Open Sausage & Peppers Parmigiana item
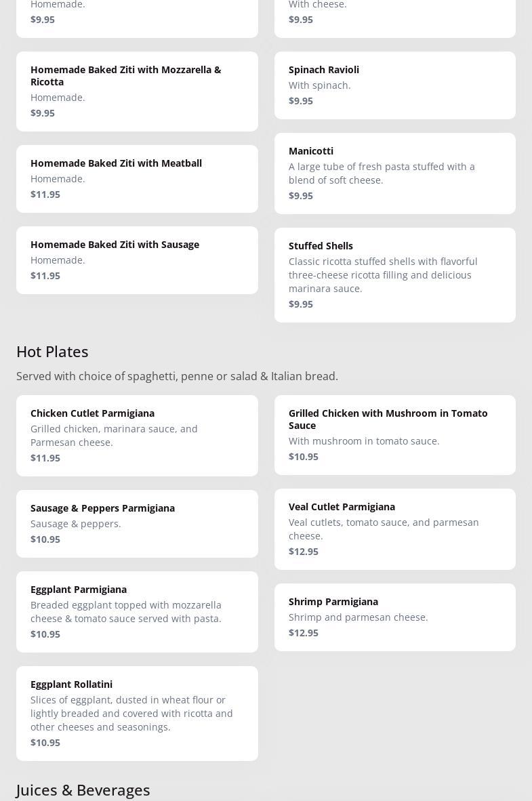 coord(137,523)
